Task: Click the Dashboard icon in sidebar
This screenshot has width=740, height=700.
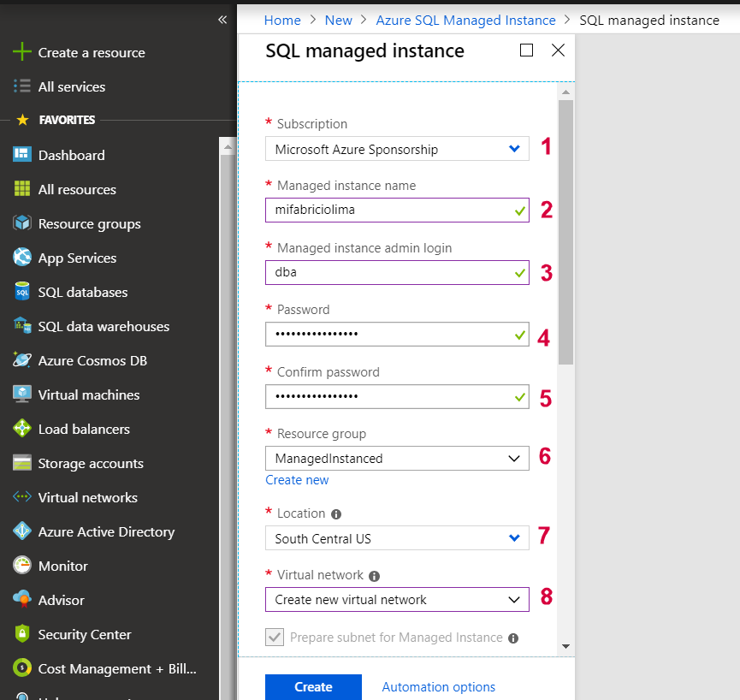Action: pos(22,155)
